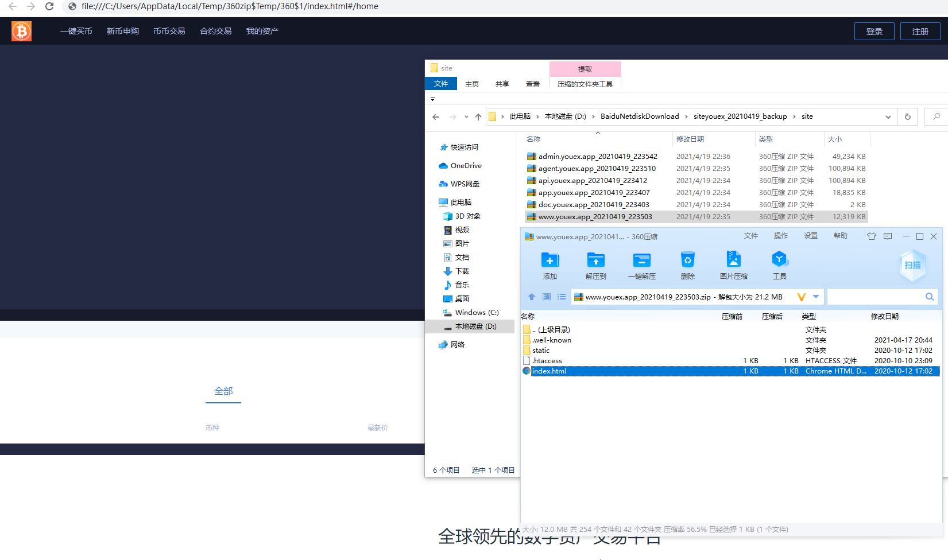Image resolution: width=948 pixels, height=560 pixels.
Task: Open the 币币交易 nav link
Action: click(x=169, y=31)
